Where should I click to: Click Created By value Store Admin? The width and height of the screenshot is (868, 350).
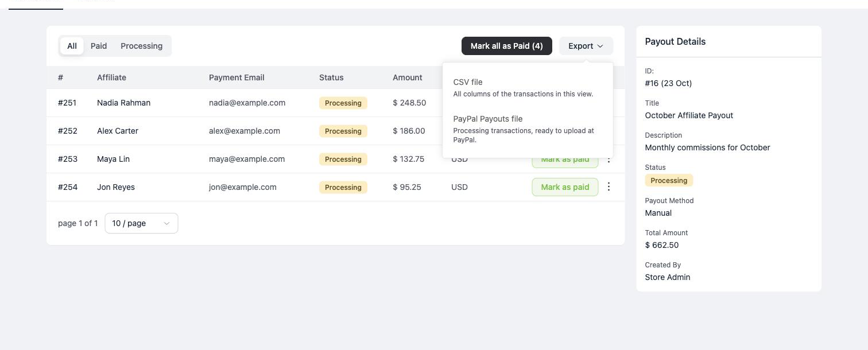tap(668, 277)
